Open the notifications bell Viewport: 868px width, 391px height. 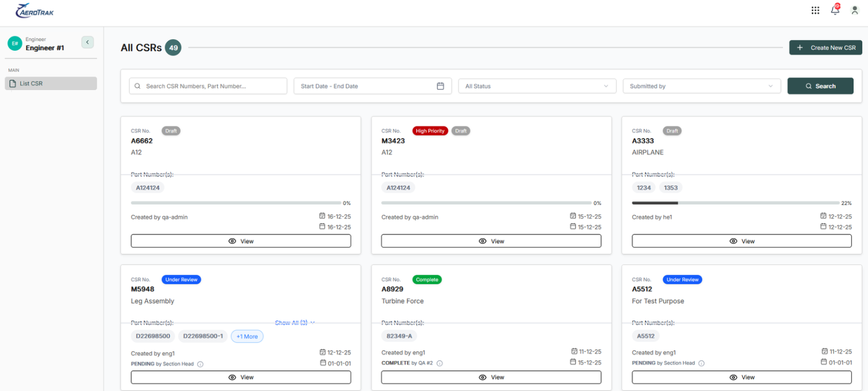pos(835,10)
